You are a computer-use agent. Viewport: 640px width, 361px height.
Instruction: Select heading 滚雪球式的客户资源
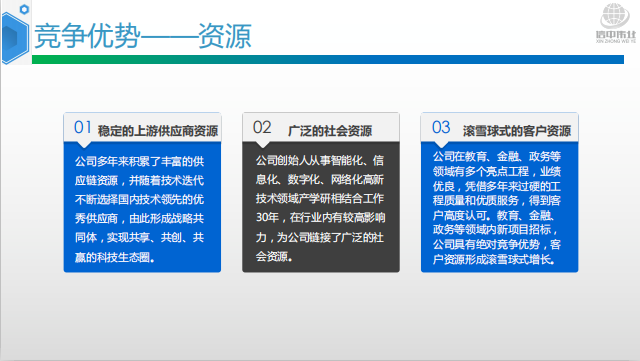pos(517,131)
